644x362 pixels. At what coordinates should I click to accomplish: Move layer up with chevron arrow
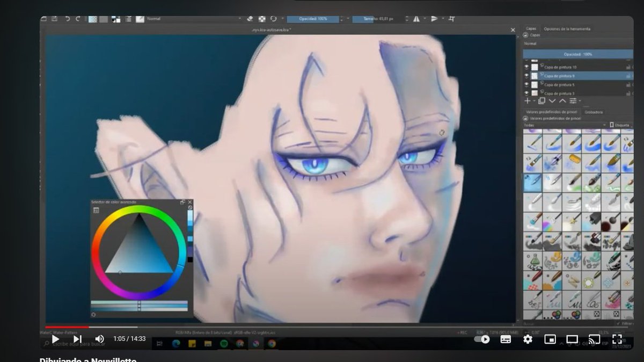pos(562,101)
